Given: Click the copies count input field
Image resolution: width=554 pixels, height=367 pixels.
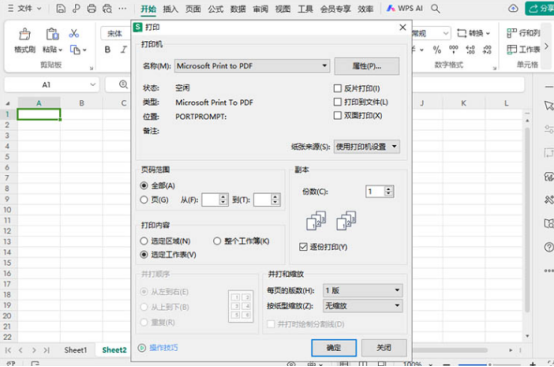Looking at the screenshot, I should tap(375, 191).
